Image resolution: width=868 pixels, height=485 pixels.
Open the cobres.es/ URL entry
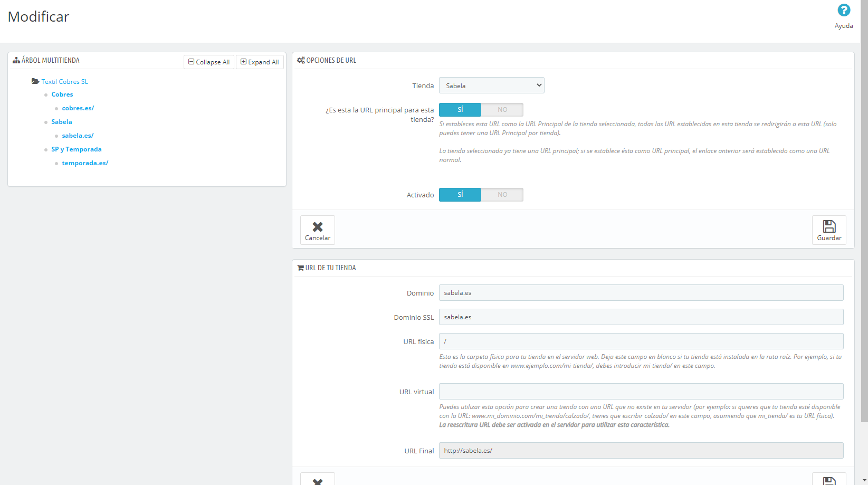click(x=78, y=108)
